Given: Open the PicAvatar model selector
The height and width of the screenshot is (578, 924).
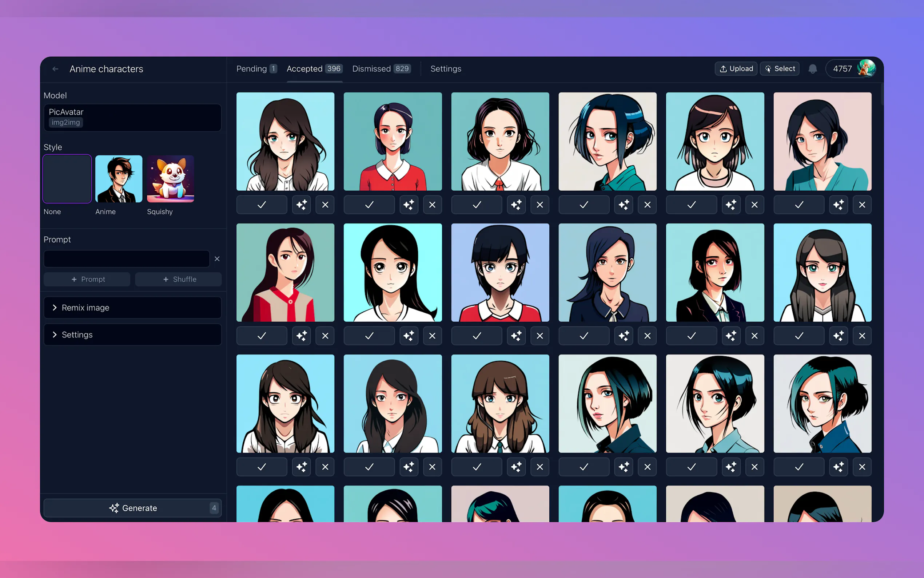Looking at the screenshot, I should [132, 117].
